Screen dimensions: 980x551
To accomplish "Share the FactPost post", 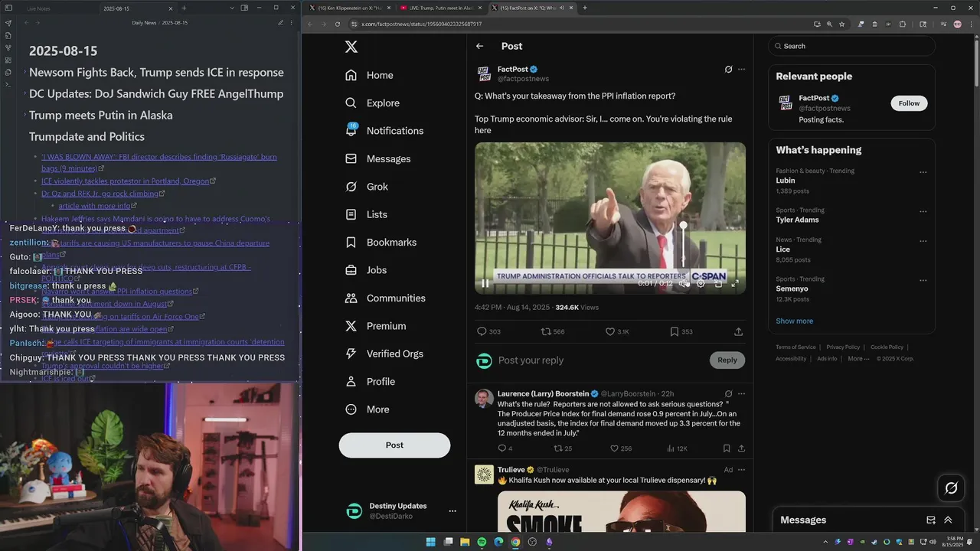I will point(738,331).
